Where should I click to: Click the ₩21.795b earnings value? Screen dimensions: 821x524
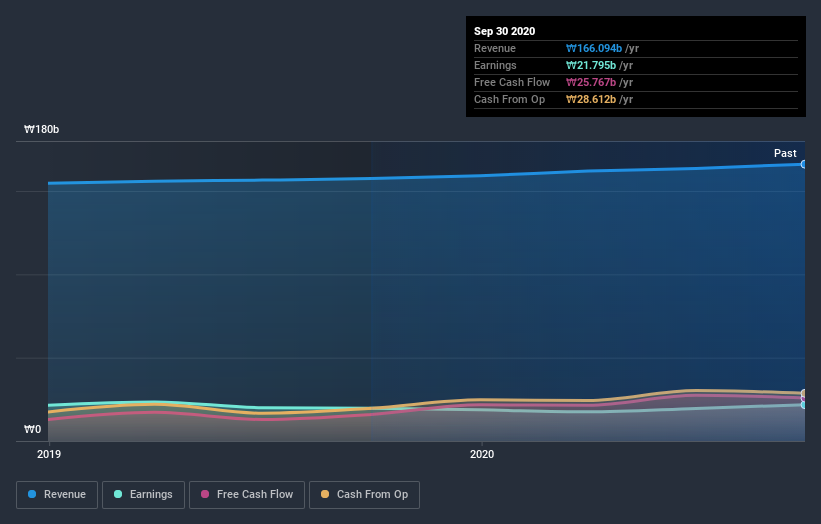(591, 65)
